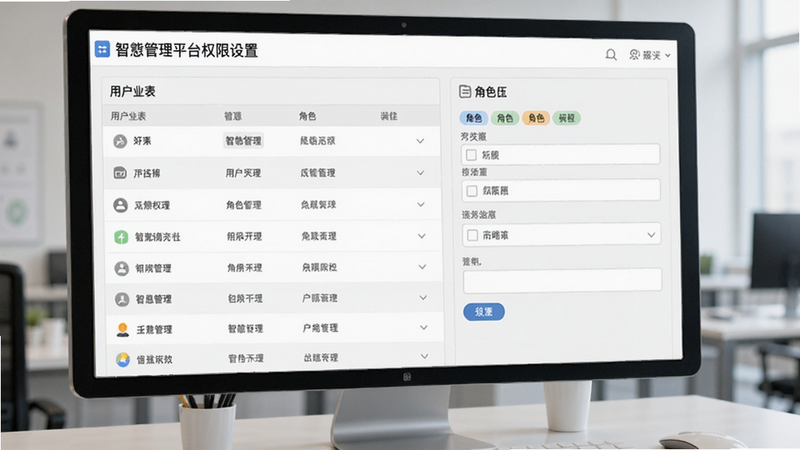The image size is (800, 450).
Task: Click the calendar-style icon in the second row
Action: pos(120,173)
